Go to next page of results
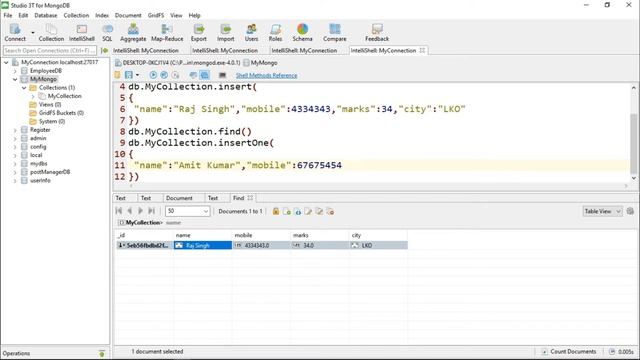Viewport: 640px width, 360px height. pyautogui.click(x=140, y=211)
